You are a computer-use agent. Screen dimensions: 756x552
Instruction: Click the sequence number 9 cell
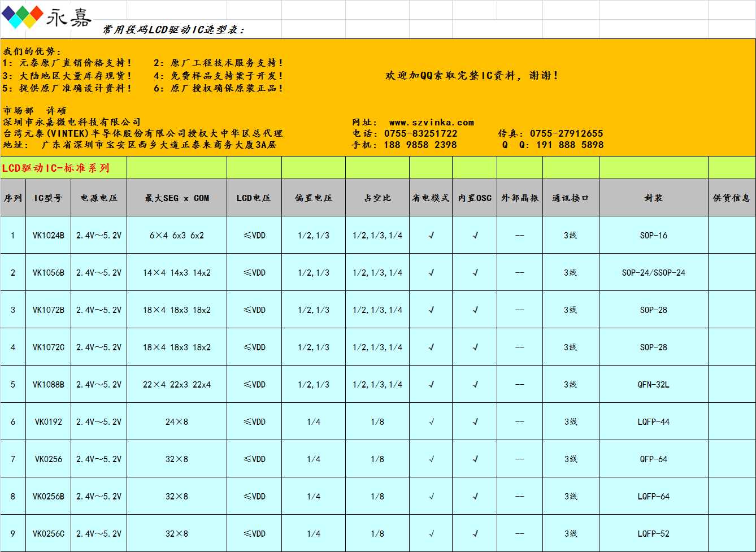13,533
